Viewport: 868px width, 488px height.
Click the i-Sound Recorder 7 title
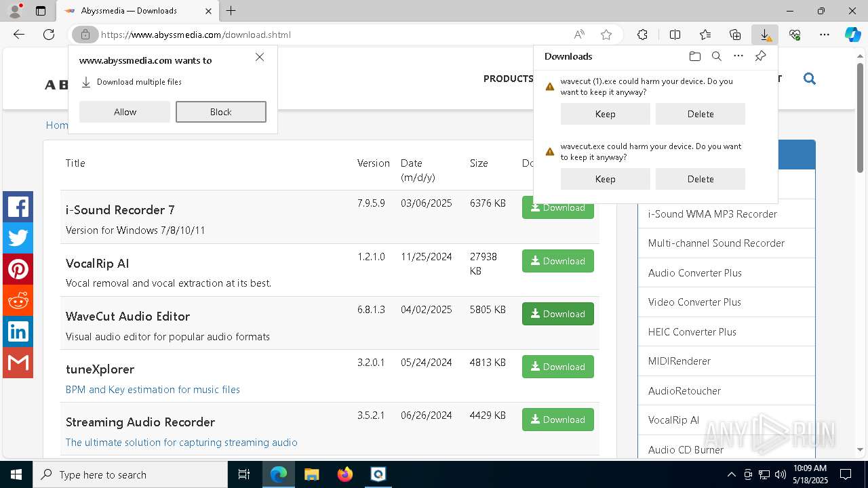pyautogui.click(x=120, y=210)
